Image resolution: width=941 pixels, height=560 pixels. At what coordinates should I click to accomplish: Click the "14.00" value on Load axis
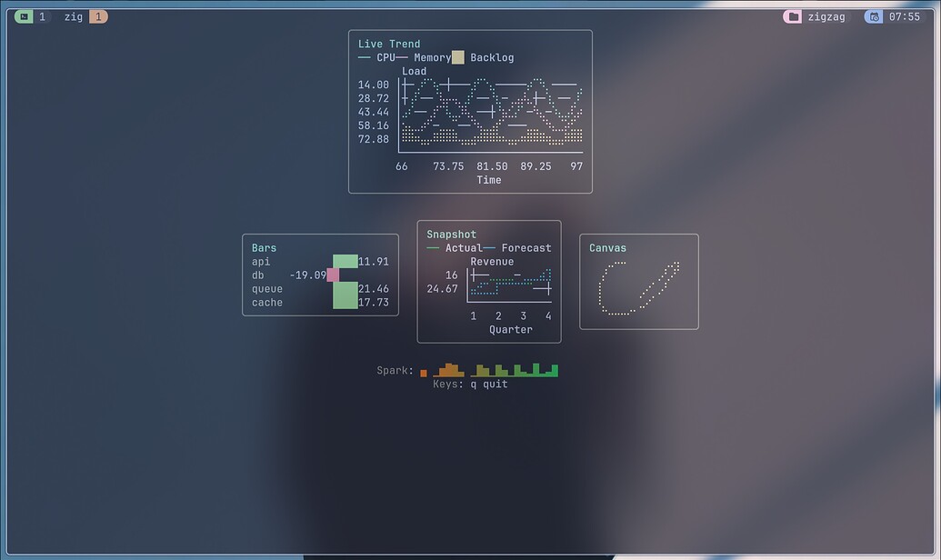[374, 85]
